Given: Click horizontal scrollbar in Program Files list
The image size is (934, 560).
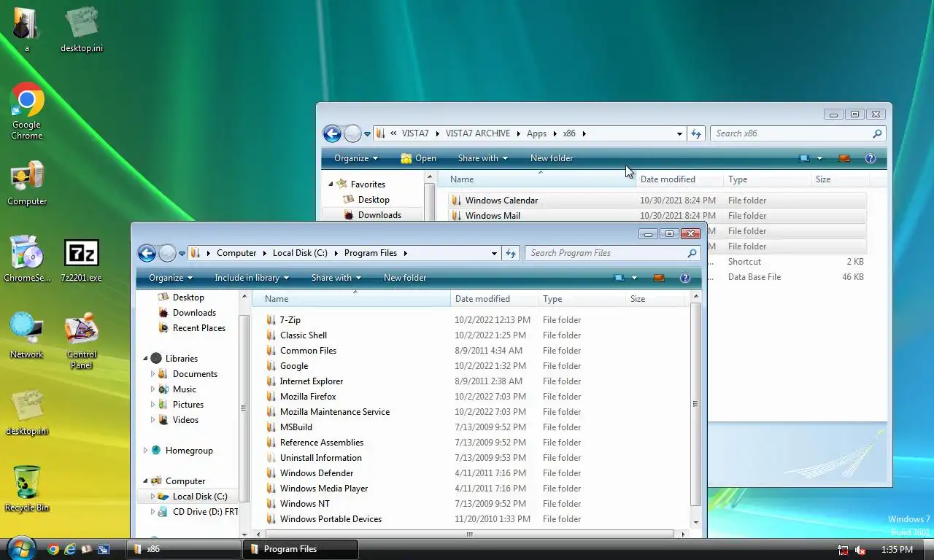Looking at the screenshot, I should pos(468,534).
